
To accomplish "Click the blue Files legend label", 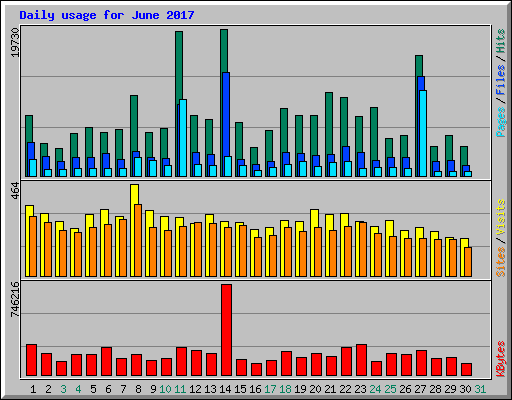I will pyautogui.click(x=501, y=80).
